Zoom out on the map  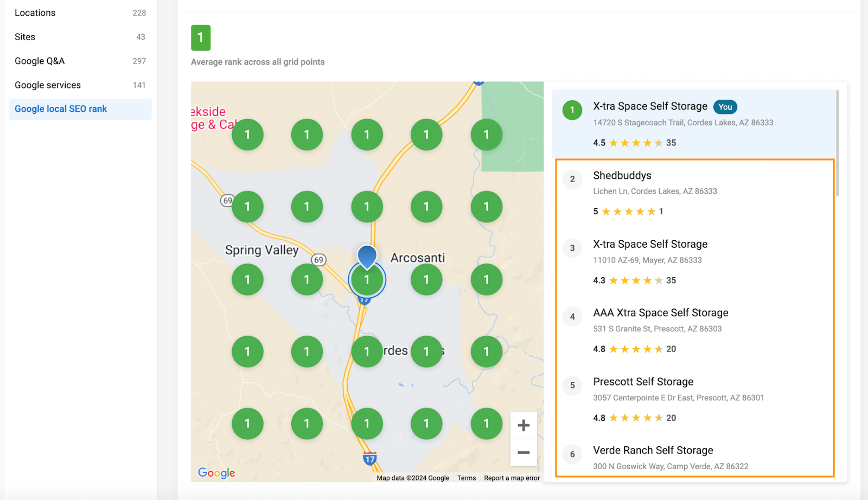(524, 452)
